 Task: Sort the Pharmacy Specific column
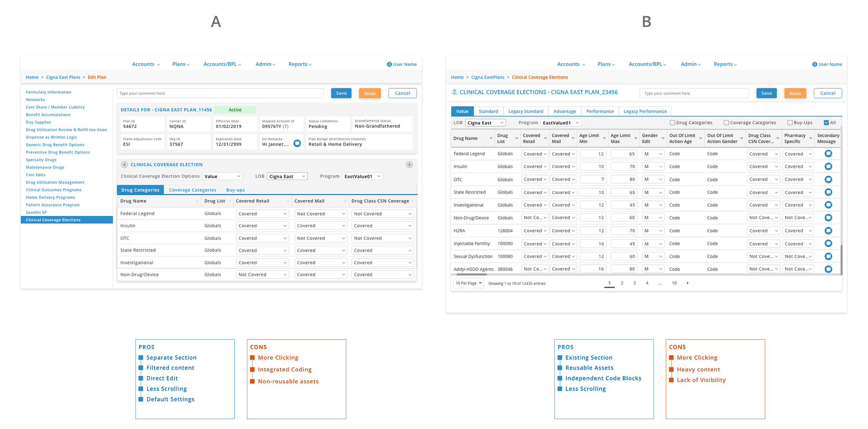[810, 138]
